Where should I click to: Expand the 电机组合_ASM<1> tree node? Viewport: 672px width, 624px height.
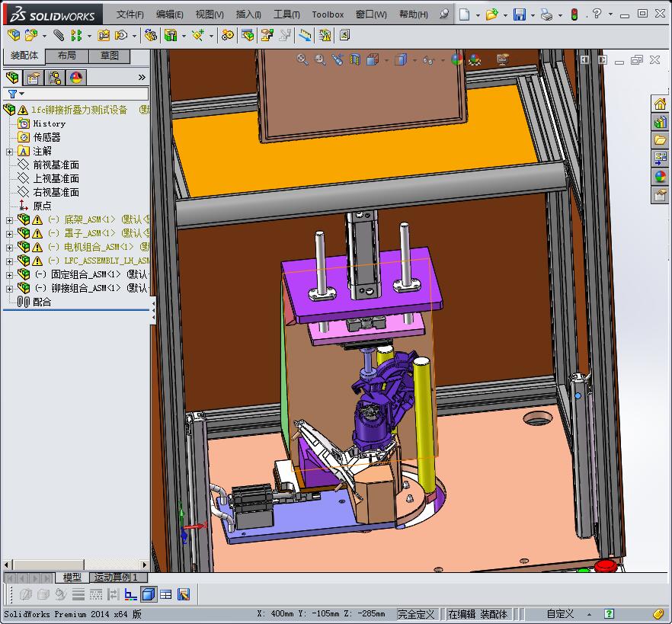click(x=9, y=248)
